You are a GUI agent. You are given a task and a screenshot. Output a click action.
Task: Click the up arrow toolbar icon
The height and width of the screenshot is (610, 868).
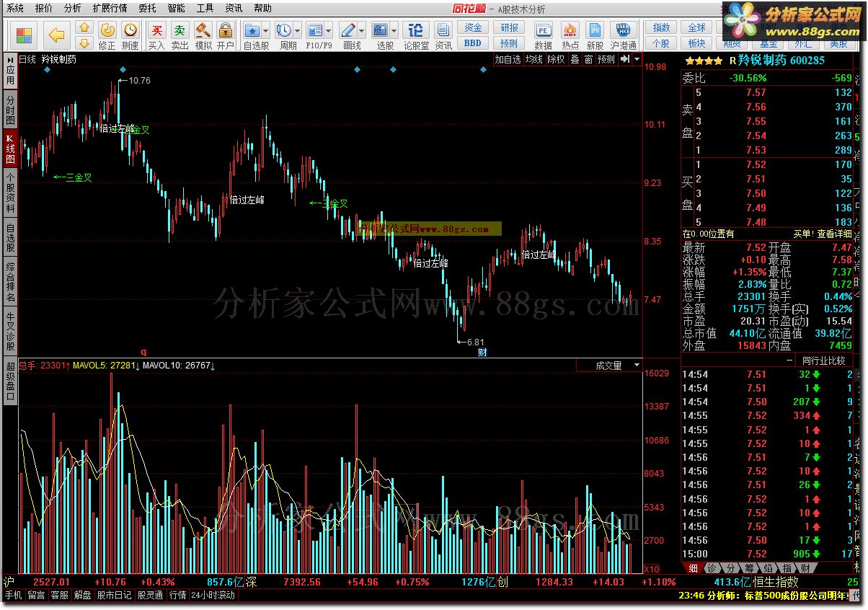pos(84,28)
